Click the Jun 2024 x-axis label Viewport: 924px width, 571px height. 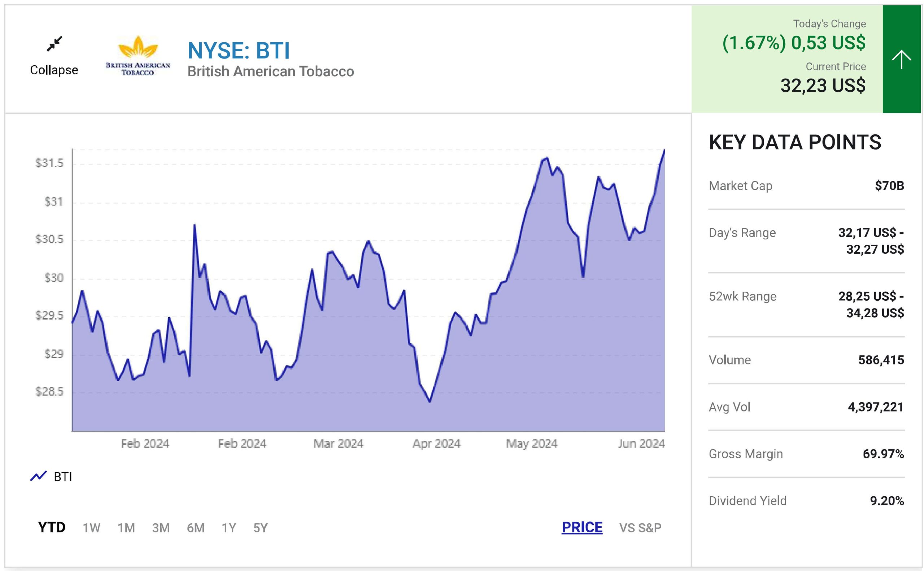pyautogui.click(x=641, y=443)
